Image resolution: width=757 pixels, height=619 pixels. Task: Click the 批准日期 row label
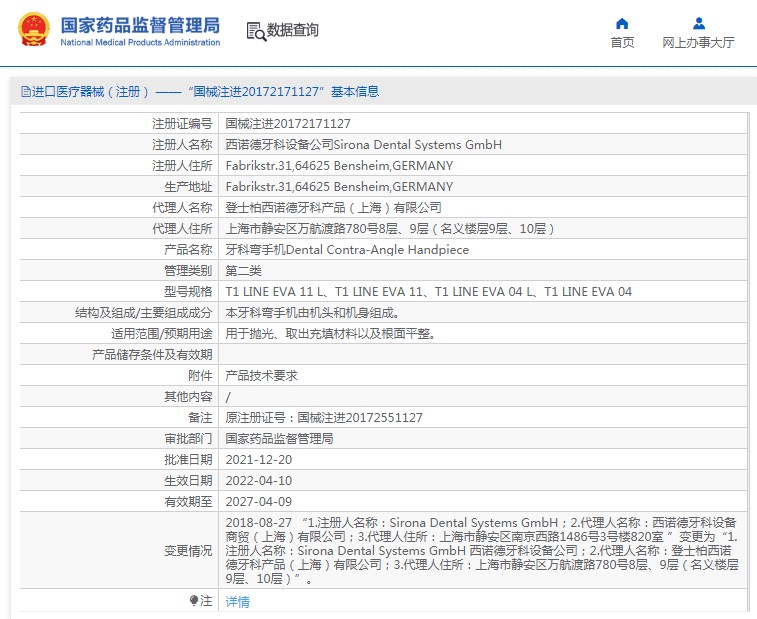point(188,460)
